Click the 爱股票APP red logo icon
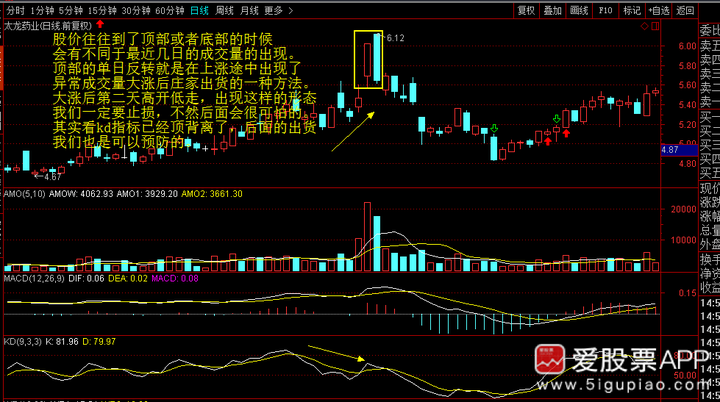This screenshot has height=402, width=720. 550,359
